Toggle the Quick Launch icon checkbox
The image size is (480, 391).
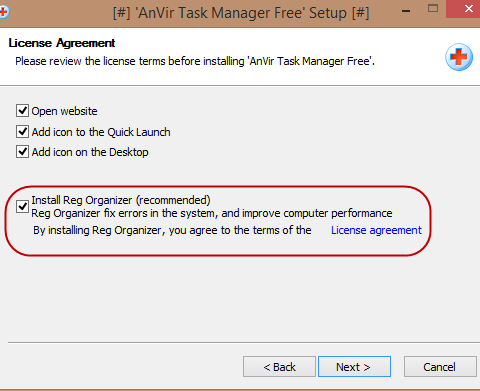(x=22, y=132)
